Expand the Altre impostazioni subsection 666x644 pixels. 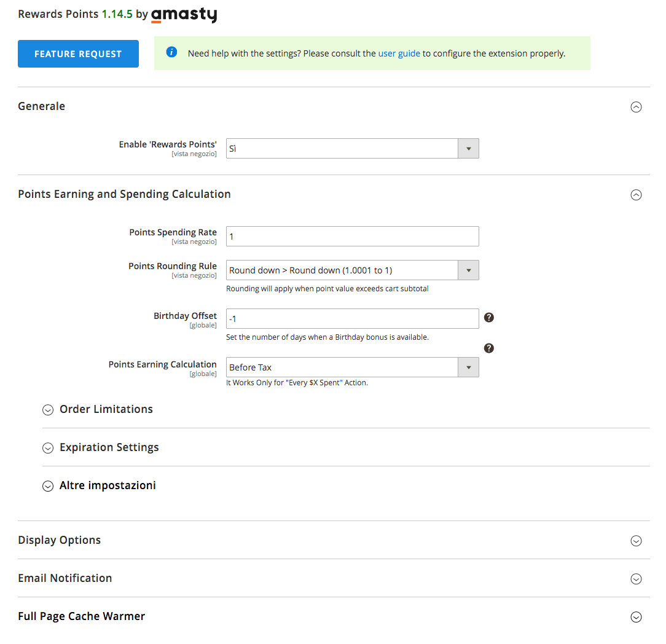[48, 486]
